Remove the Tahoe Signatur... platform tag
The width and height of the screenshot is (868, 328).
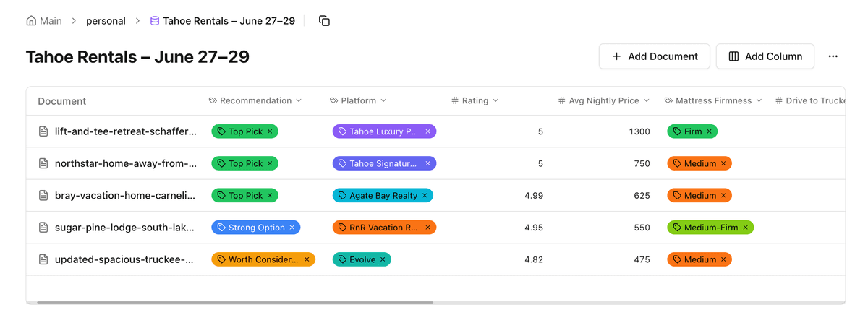point(427,163)
